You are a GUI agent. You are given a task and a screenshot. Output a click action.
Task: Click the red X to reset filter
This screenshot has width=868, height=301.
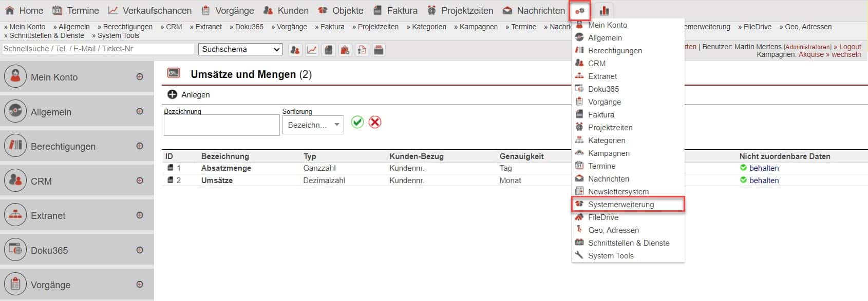pyautogui.click(x=375, y=122)
